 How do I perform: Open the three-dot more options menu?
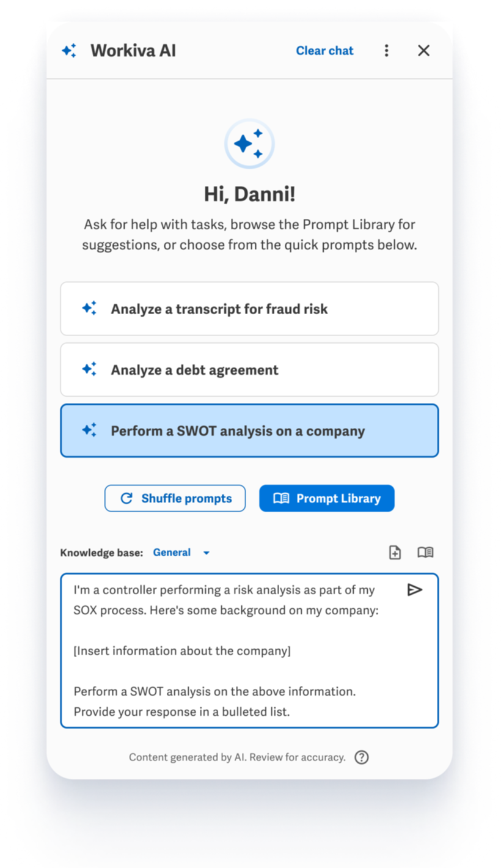386,51
